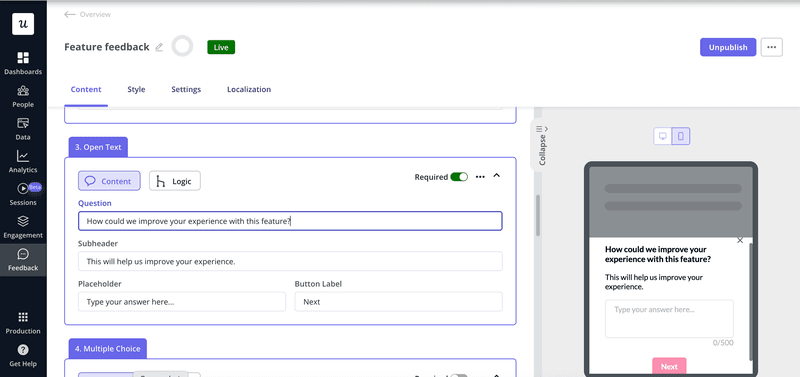
Task: Open Dashboards in the sidebar
Action: pyautogui.click(x=23, y=63)
